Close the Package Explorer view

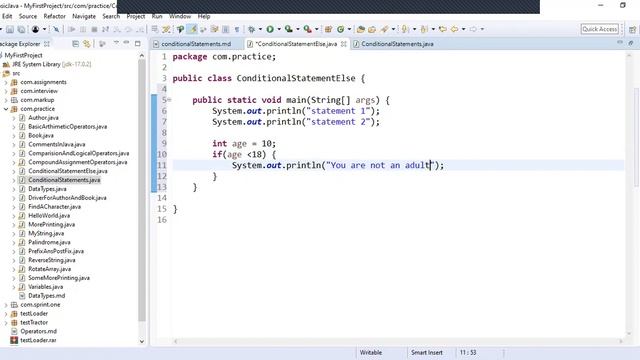tap(47, 44)
